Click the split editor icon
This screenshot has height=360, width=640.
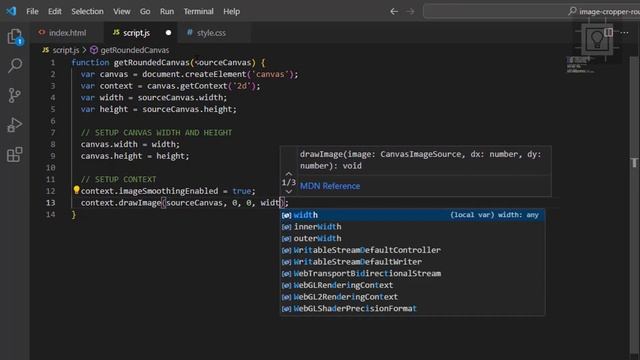click(609, 32)
